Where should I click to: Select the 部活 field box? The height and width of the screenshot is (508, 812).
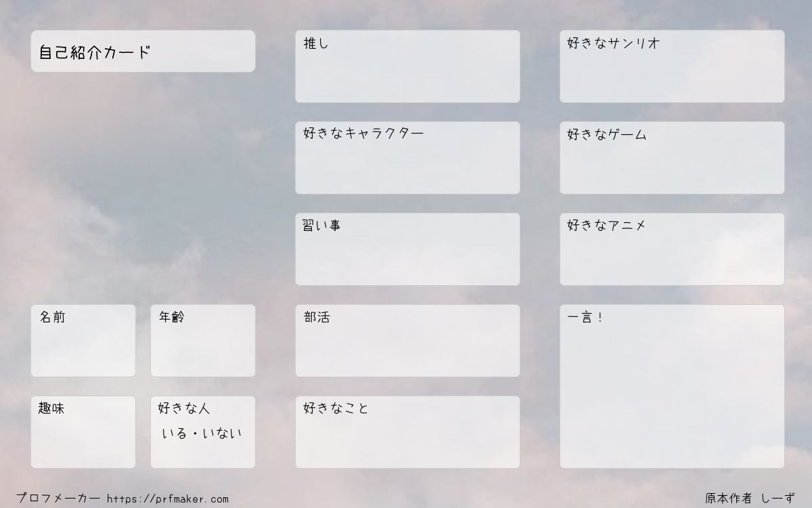(407, 341)
